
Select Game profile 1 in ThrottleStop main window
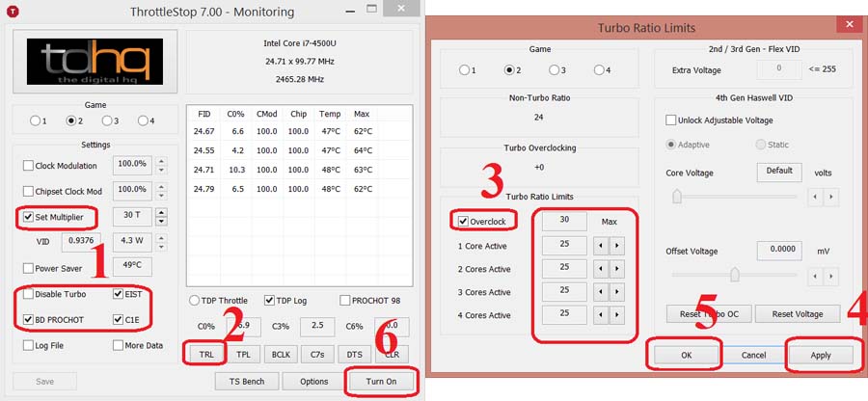36,120
